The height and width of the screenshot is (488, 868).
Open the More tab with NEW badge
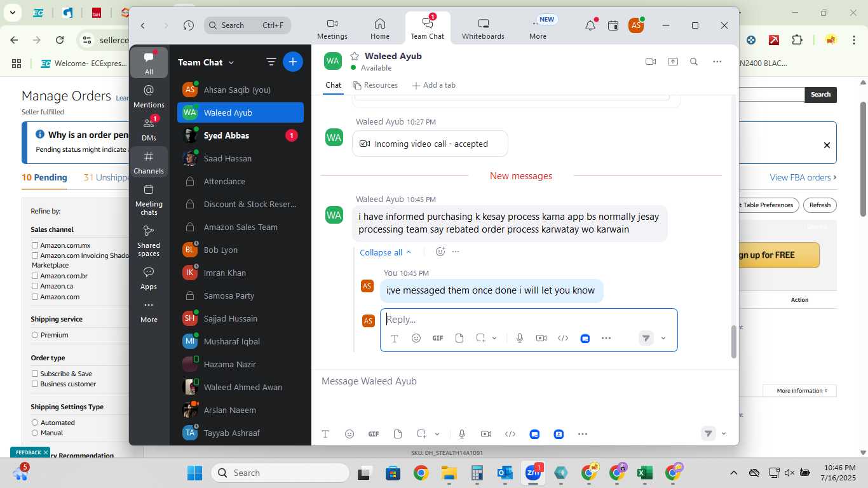click(x=539, y=29)
